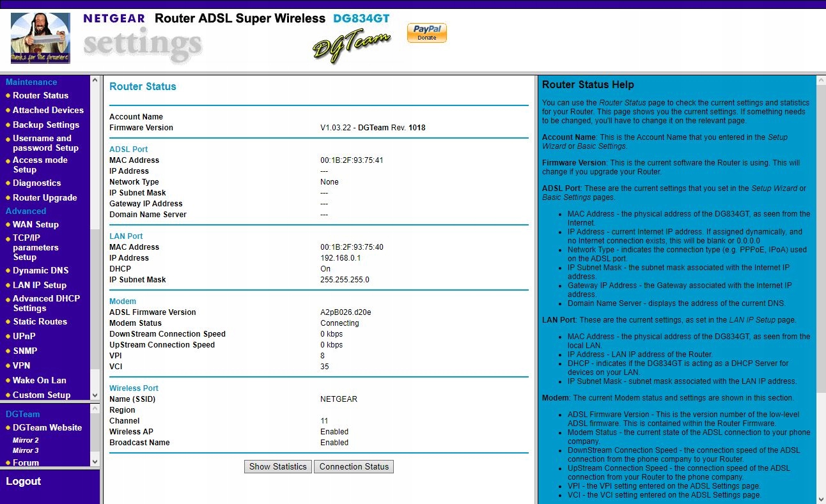Click the VCI value 35
Image resolution: width=826 pixels, height=504 pixels.
pyautogui.click(x=325, y=367)
